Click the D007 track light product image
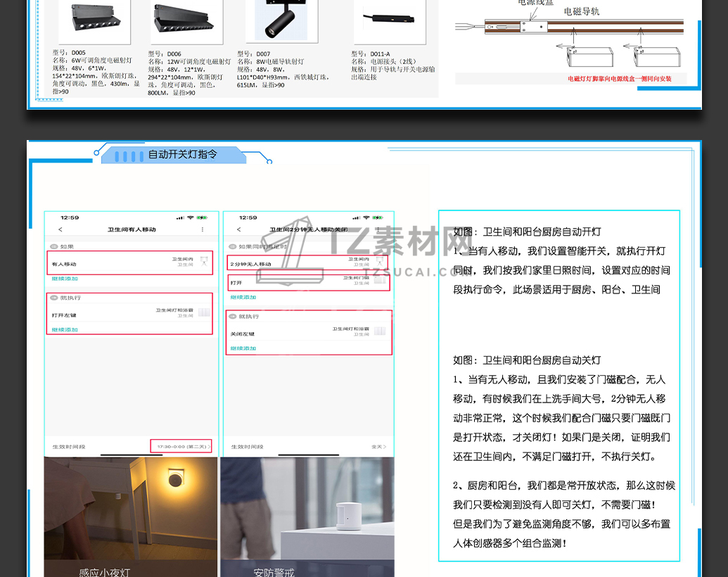728x577 pixels. click(282, 20)
